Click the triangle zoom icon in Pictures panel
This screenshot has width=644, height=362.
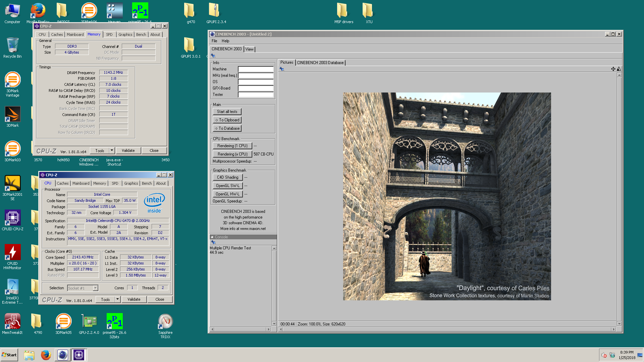pos(619,69)
